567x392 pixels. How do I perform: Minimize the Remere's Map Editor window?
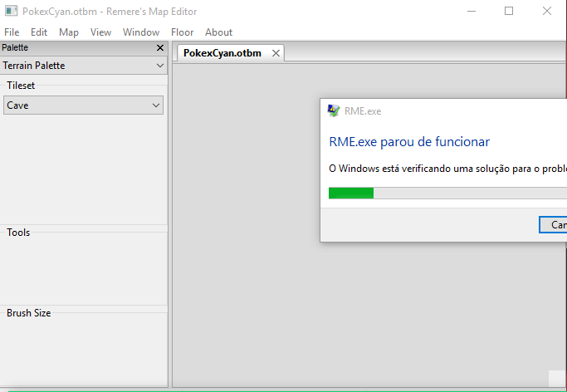(472, 11)
